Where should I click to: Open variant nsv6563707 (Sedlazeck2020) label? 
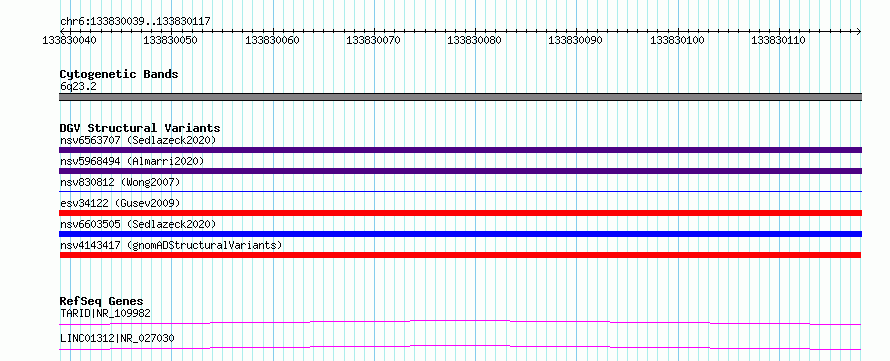[x=138, y=140]
